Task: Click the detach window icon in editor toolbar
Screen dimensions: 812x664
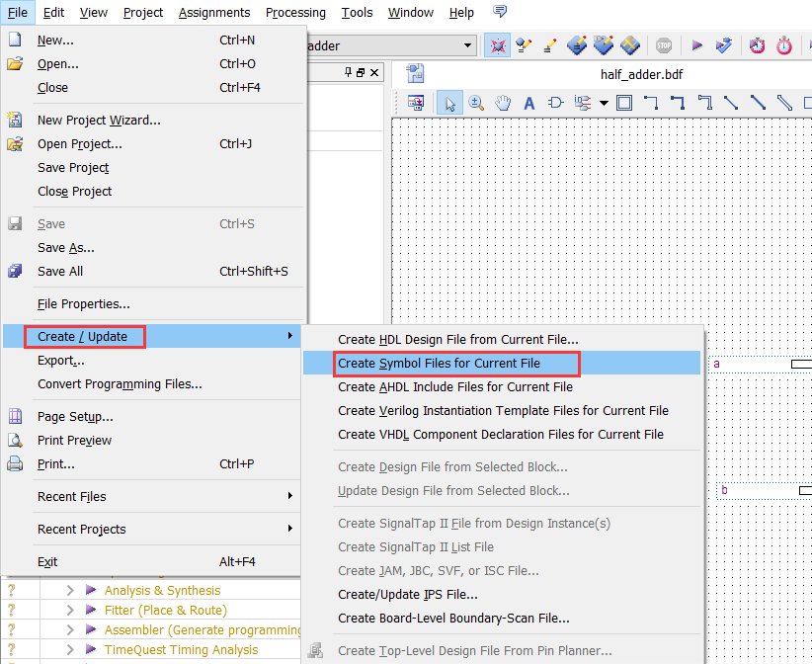Action: pos(416,103)
